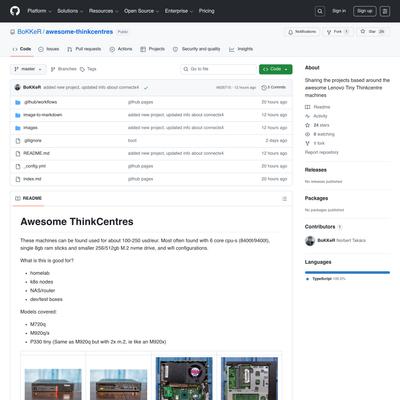Switch to Security and quality tab
The image size is (400, 400).
pos(196,49)
